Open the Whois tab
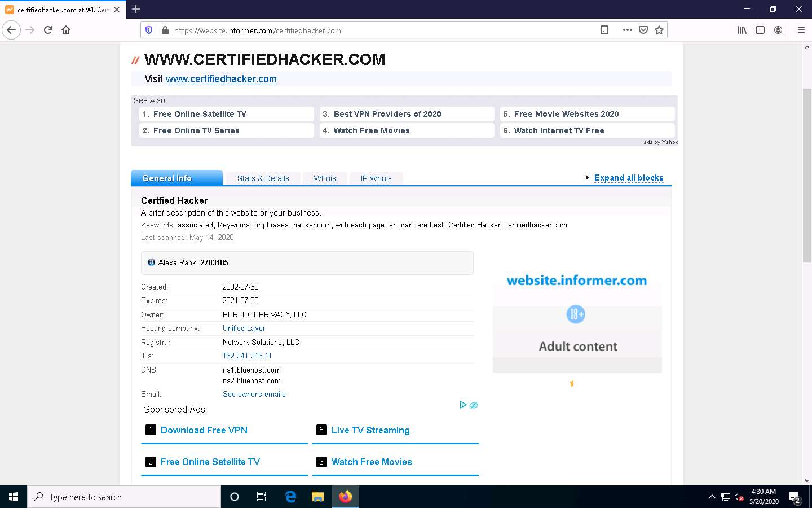 point(325,178)
